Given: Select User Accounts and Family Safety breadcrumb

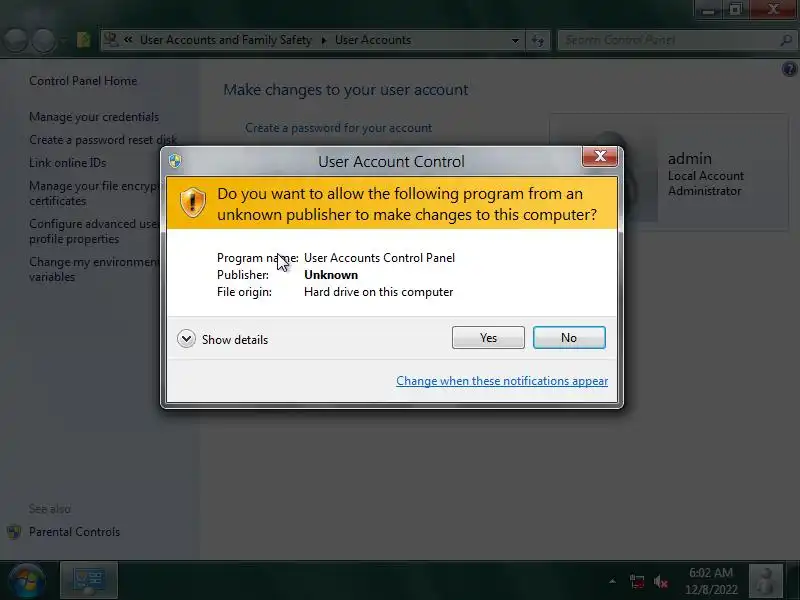Looking at the screenshot, I should (x=226, y=40).
